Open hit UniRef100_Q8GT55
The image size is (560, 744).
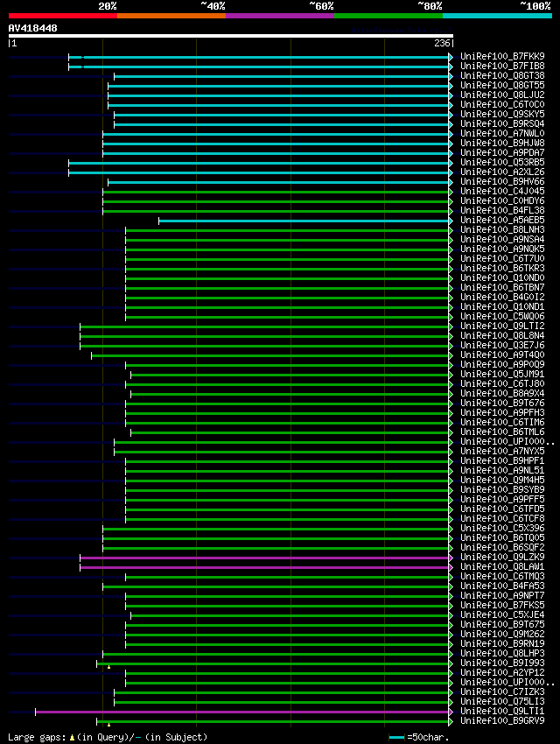[502, 85]
